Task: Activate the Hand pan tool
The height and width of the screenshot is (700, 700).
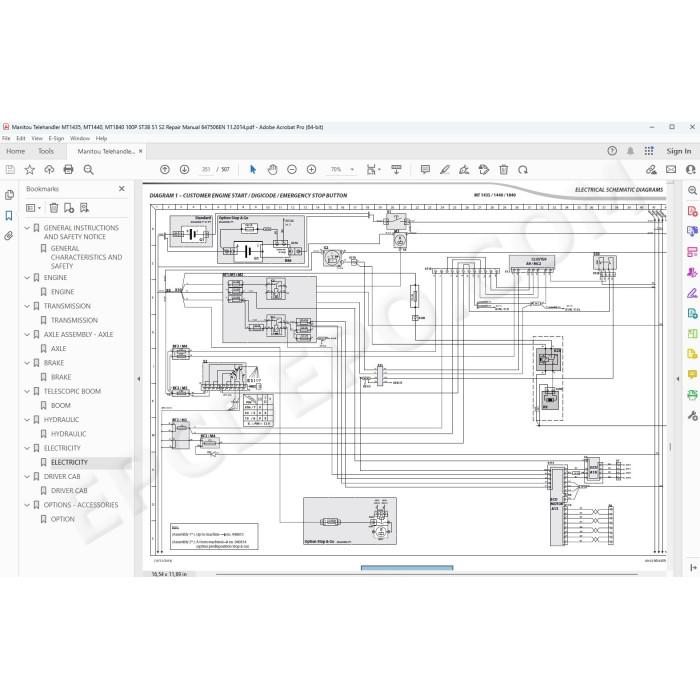Action: pos(272,170)
